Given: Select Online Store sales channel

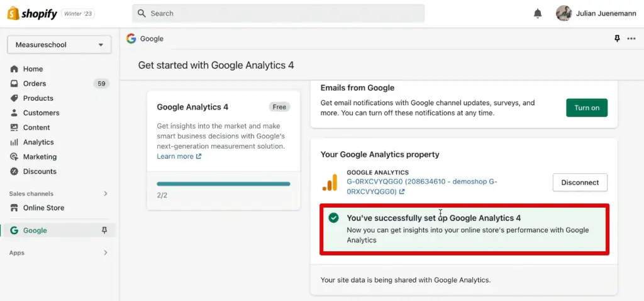Looking at the screenshot, I should pos(43,208).
